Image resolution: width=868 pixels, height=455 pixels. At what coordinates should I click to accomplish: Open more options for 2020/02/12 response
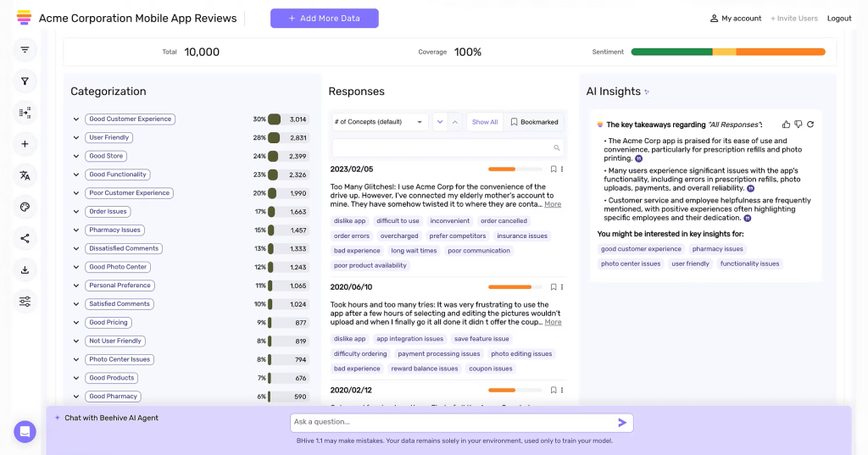(562, 391)
